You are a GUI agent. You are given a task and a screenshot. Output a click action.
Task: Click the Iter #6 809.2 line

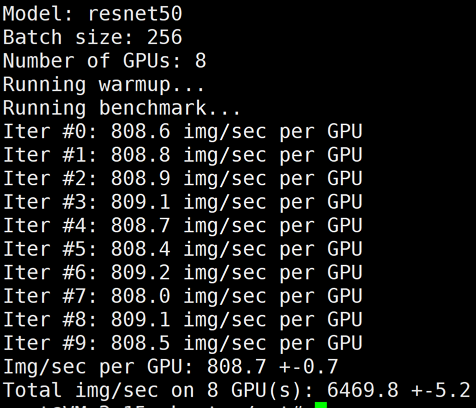click(x=183, y=273)
